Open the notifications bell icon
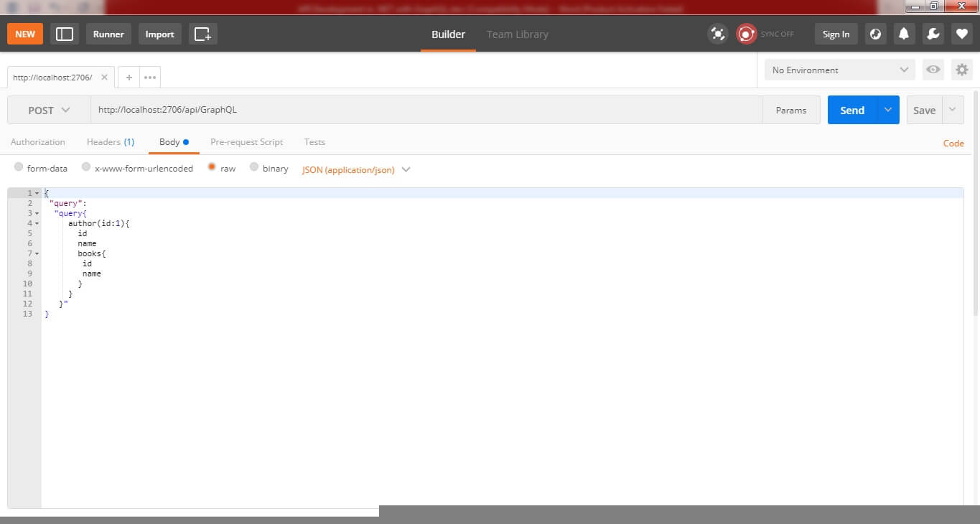This screenshot has height=524, width=980. (x=904, y=34)
